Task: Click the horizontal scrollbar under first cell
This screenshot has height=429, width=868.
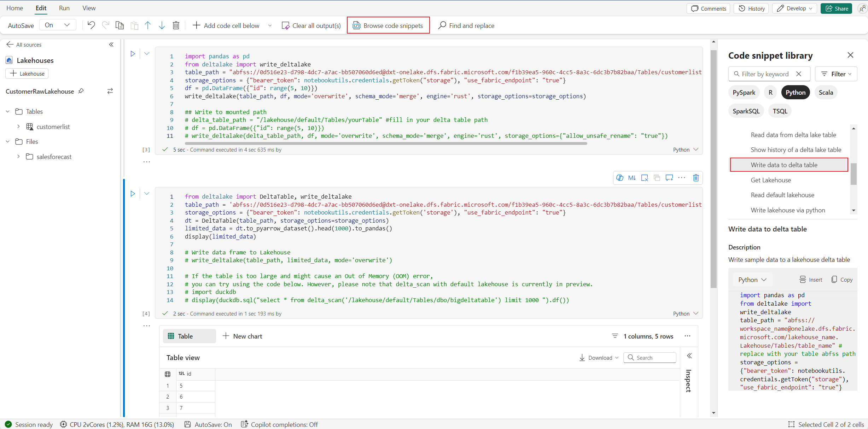Action: tap(385, 143)
